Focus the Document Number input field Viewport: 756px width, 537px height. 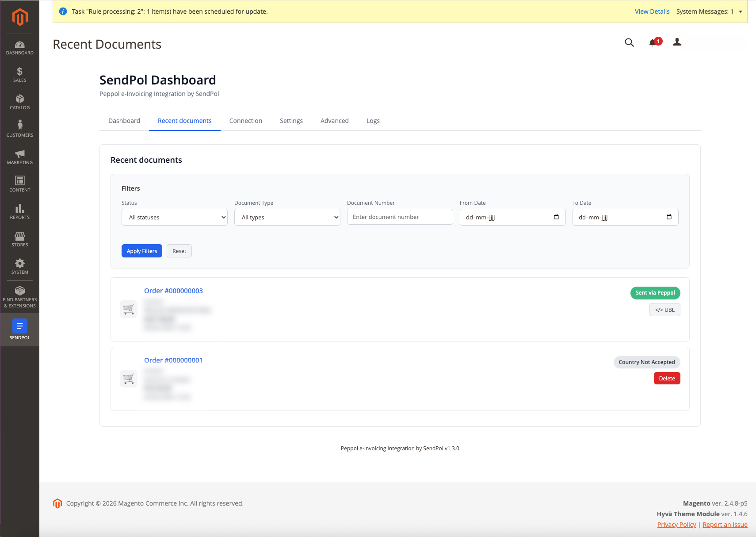point(400,217)
